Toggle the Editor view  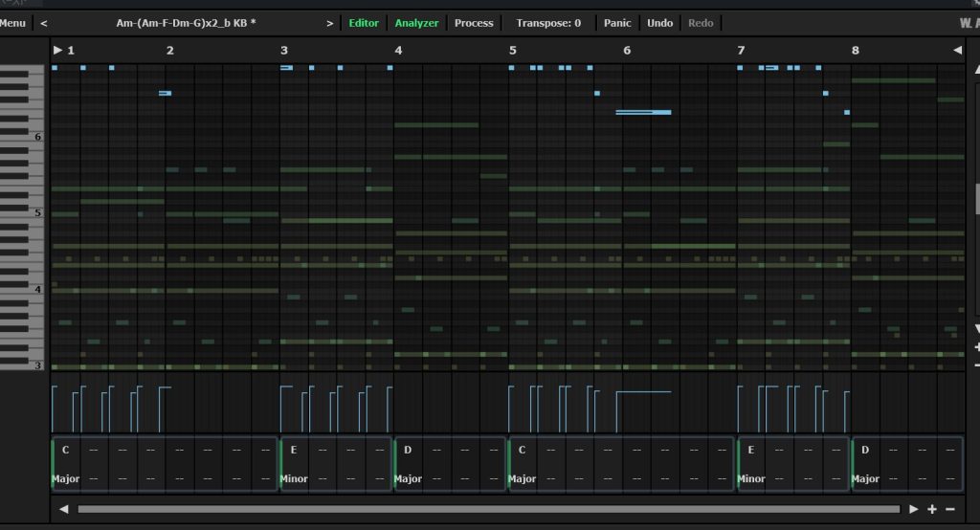point(363,23)
